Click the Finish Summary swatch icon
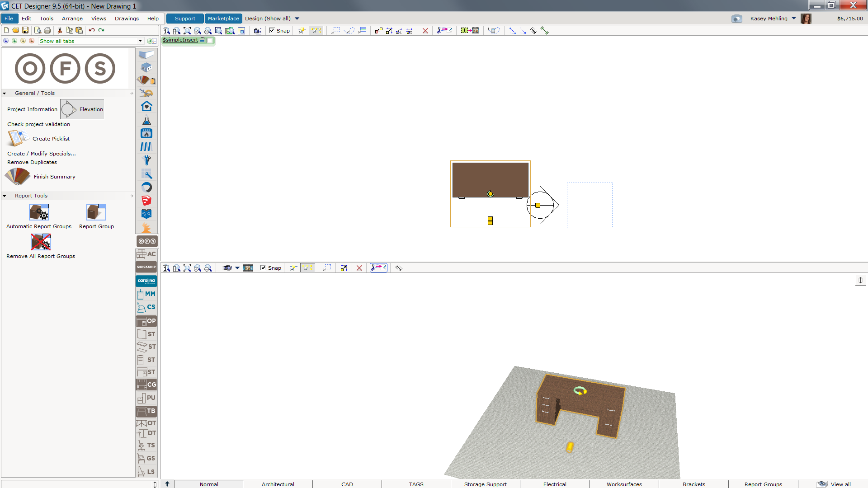868x488 pixels. click(x=17, y=177)
